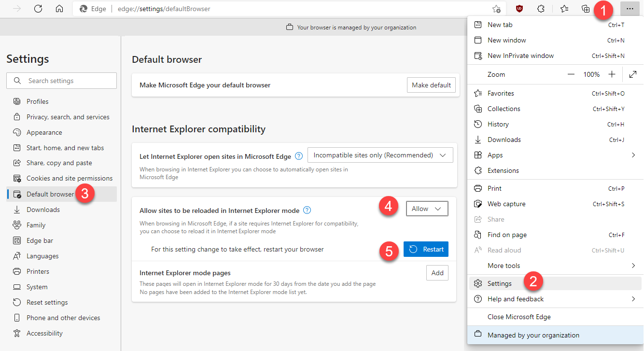Click the Make default button
Viewport: 644px width, 351px height.
pos(431,85)
